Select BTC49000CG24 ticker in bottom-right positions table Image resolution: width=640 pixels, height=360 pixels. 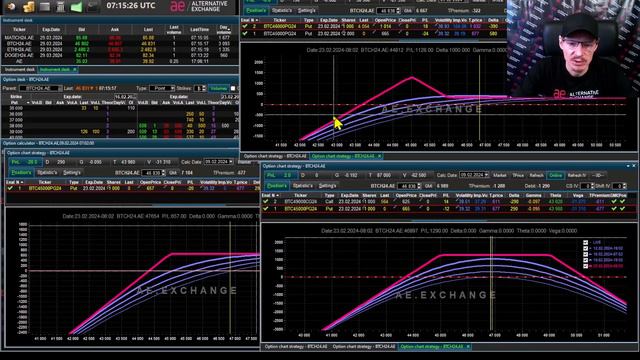click(300, 202)
